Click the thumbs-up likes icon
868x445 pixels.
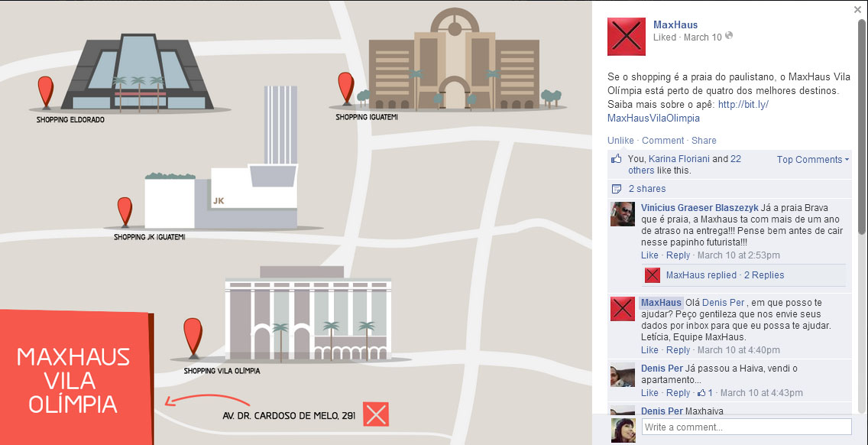click(616, 159)
